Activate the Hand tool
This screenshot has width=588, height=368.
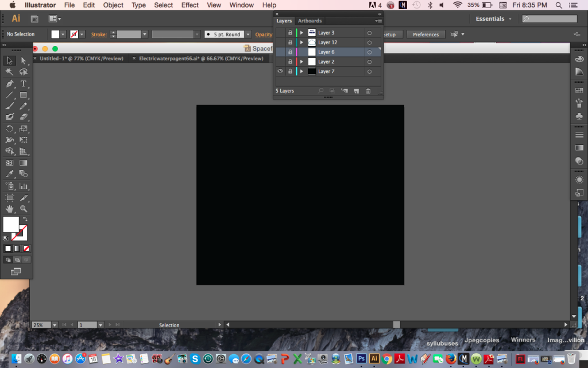coord(10,209)
